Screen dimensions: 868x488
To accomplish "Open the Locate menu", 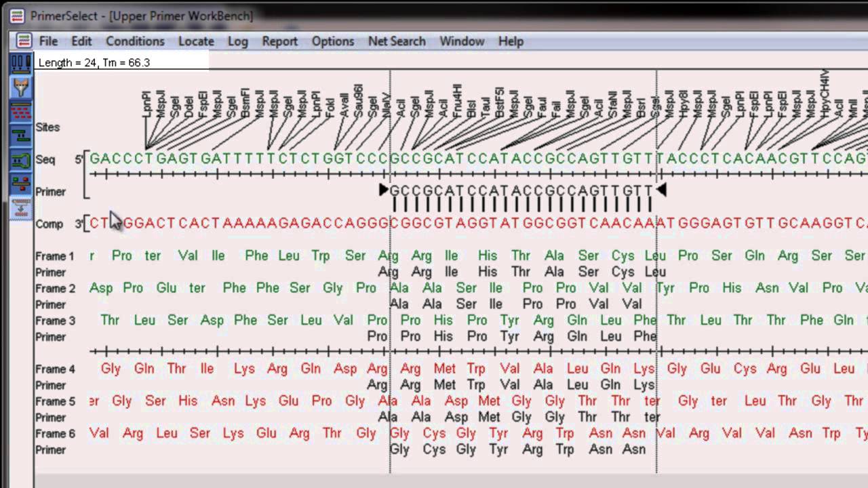I will [196, 41].
